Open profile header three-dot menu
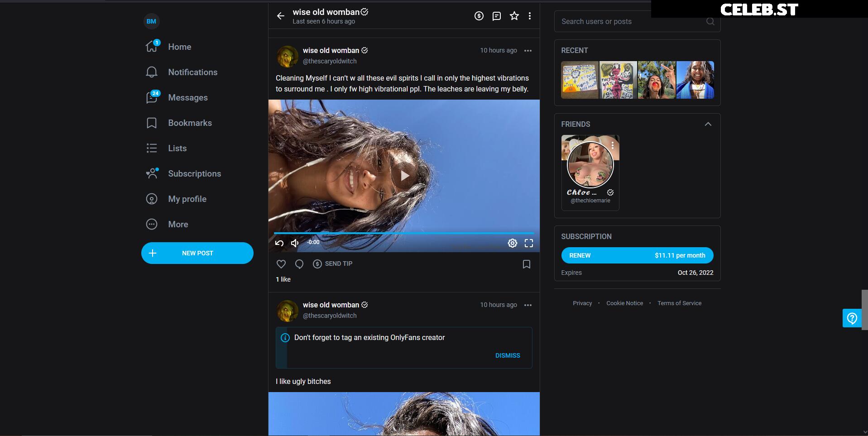Image resolution: width=868 pixels, height=436 pixels. coord(530,16)
